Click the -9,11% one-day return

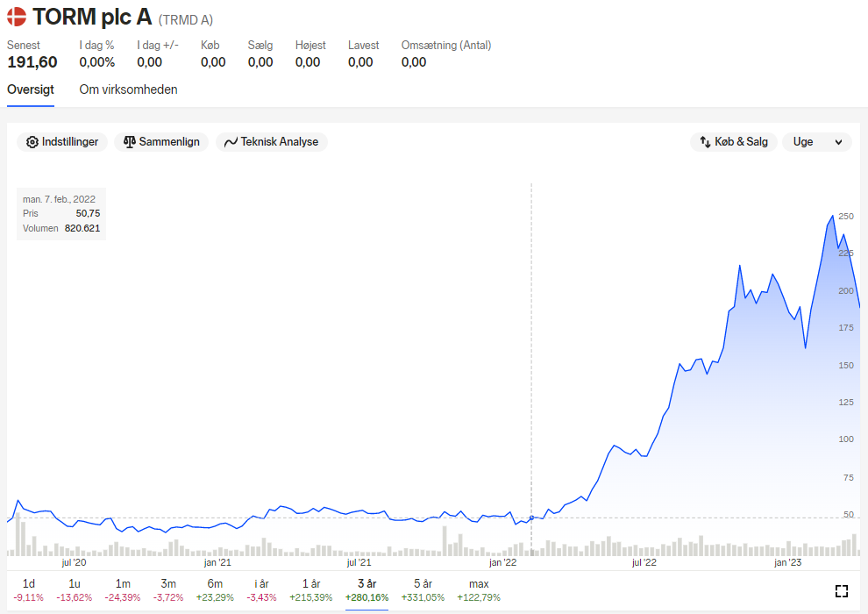(x=29, y=598)
